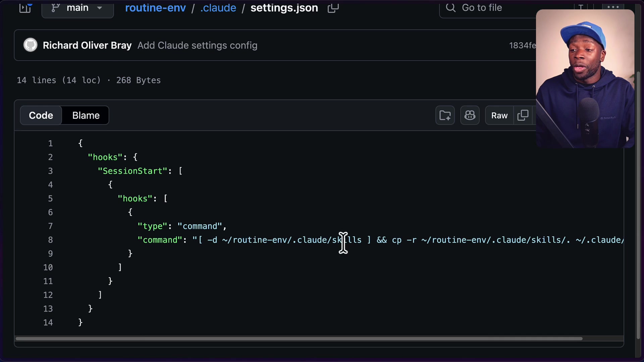The image size is (644, 362).
Task: Open the repository sidebar panel icon
Action: pos(25,8)
